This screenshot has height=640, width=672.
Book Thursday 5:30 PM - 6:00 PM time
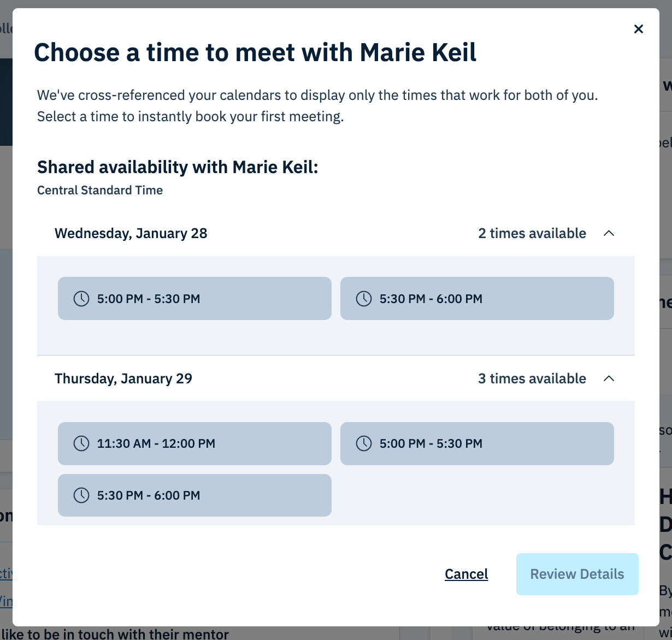click(194, 495)
